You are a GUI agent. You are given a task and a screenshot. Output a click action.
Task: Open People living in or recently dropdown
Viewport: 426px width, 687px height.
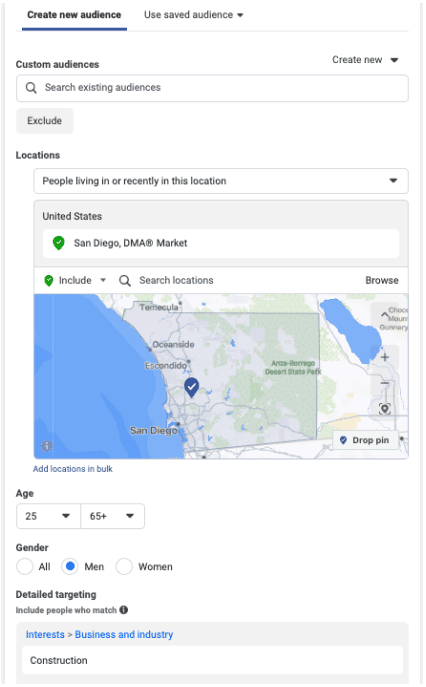click(x=221, y=181)
